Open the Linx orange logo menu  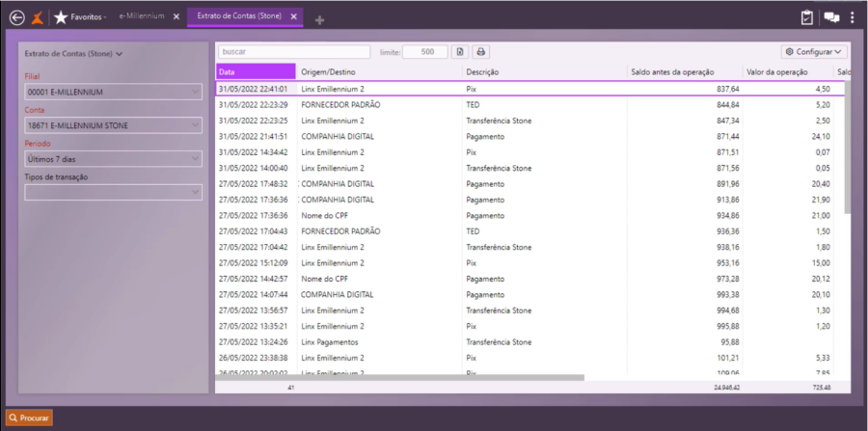pyautogui.click(x=37, y=17)
